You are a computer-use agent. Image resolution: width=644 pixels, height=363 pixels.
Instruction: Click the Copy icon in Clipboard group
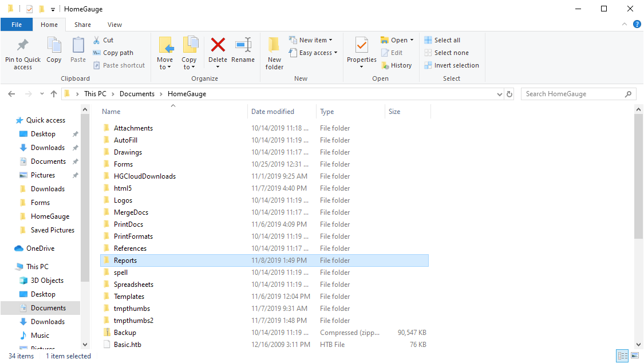click(x=54, y=45)
